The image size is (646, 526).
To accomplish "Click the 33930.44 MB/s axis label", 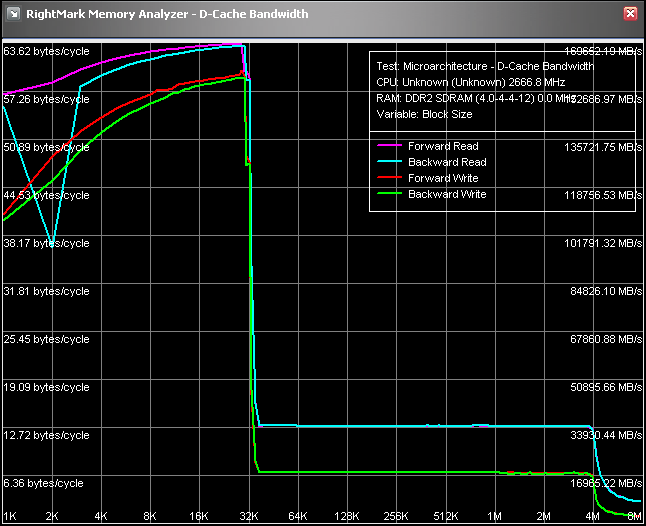I will coord(606,435).
